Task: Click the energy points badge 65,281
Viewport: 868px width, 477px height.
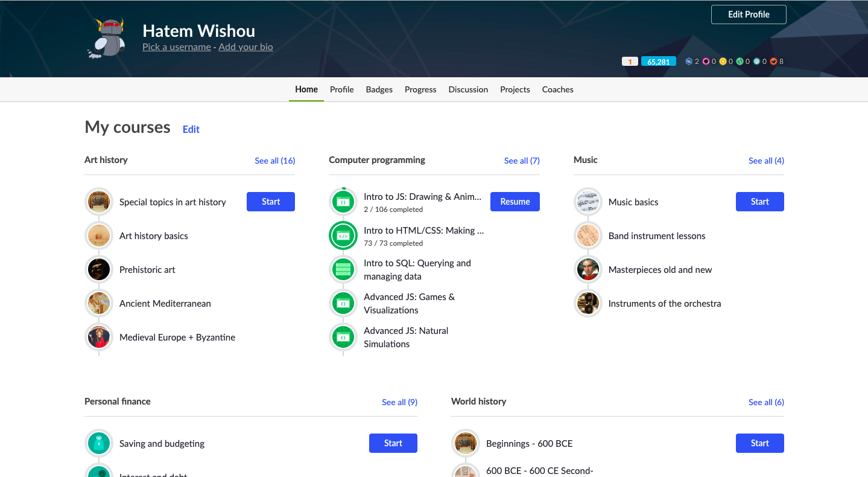Action: tap(659, 62)
